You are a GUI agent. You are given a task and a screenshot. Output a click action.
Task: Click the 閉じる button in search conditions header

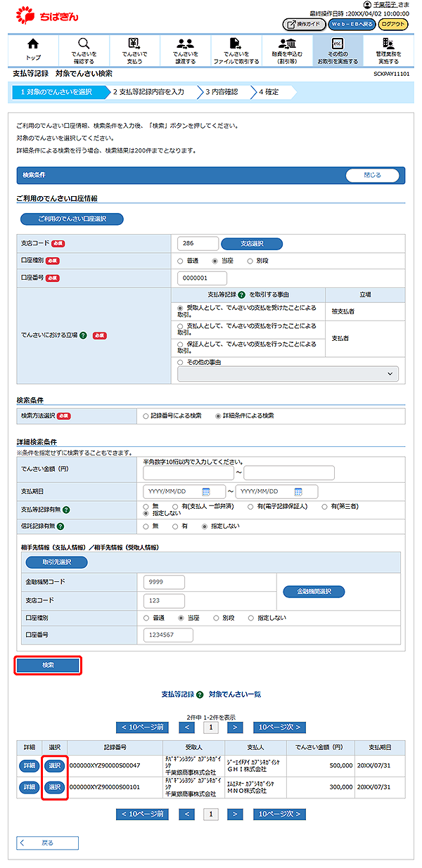point(372,176)
